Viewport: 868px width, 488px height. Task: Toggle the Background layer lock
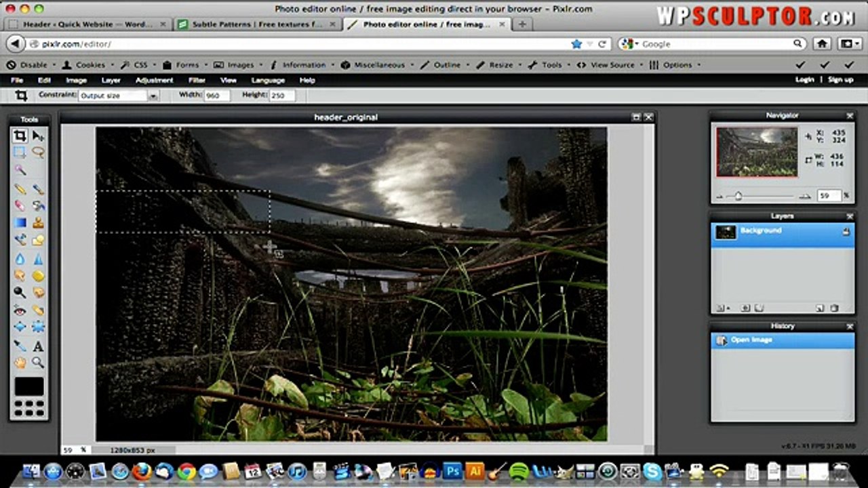(846, 232)
